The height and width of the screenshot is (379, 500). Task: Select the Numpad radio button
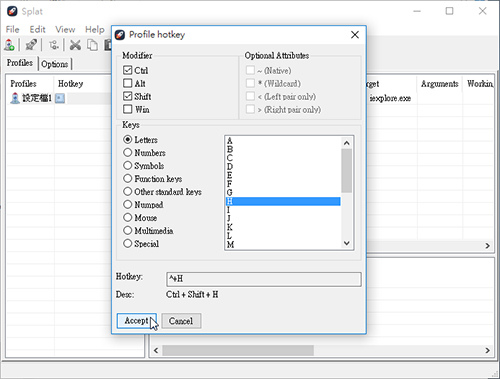click(x=128, y=204)
